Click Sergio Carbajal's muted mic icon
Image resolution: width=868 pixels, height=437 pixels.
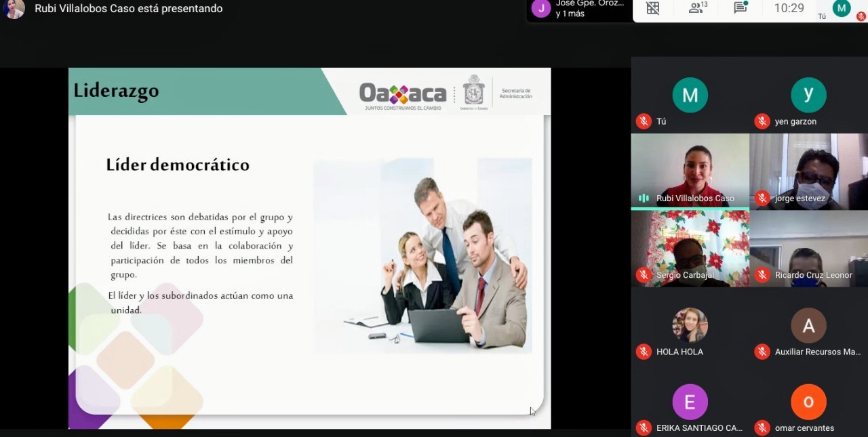(644, 275)
